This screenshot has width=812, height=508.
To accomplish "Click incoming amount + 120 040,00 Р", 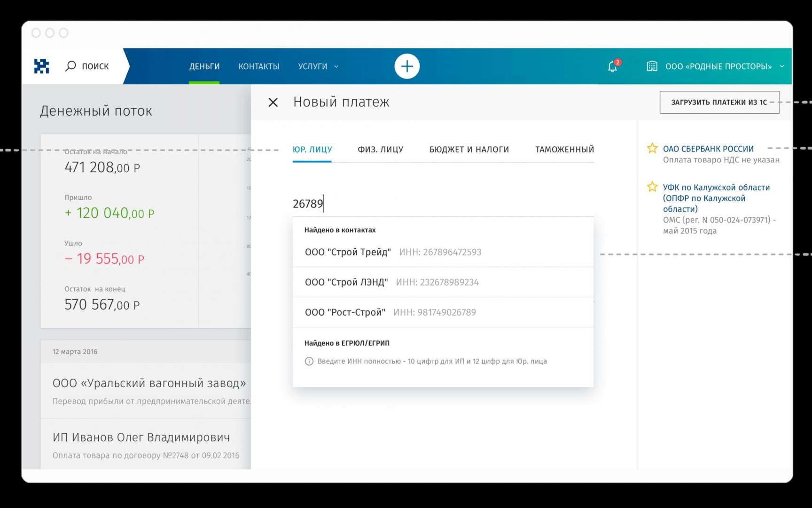I will coord(109,213).
